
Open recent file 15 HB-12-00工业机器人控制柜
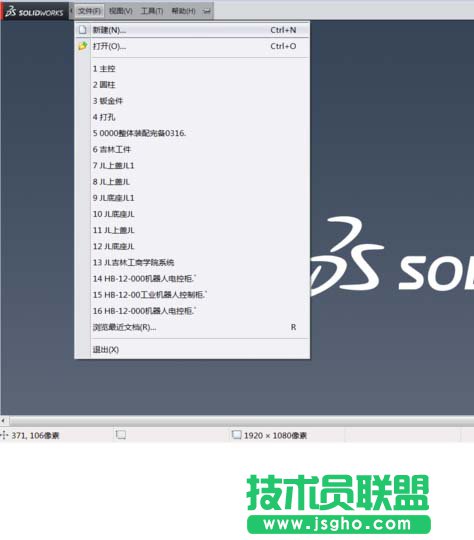[192, 295]
